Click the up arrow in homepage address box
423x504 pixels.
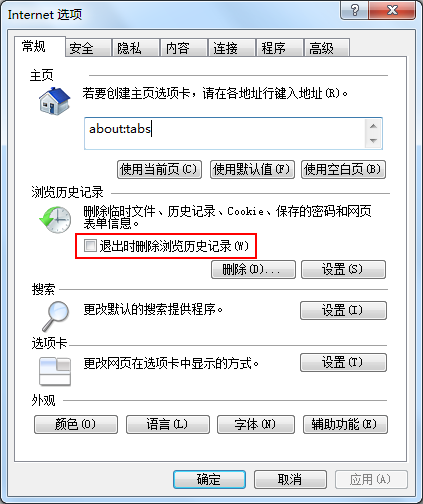click(x=373, y=126)
